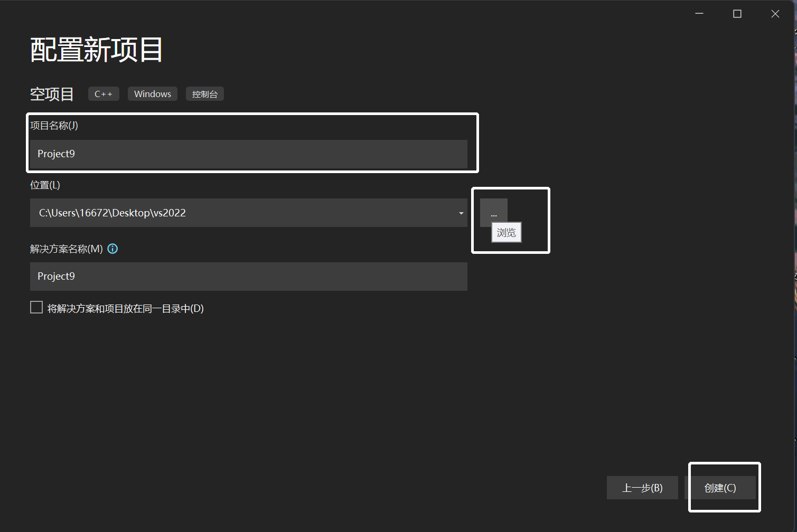Select the 控制台 project type tag

coord(204,93)
